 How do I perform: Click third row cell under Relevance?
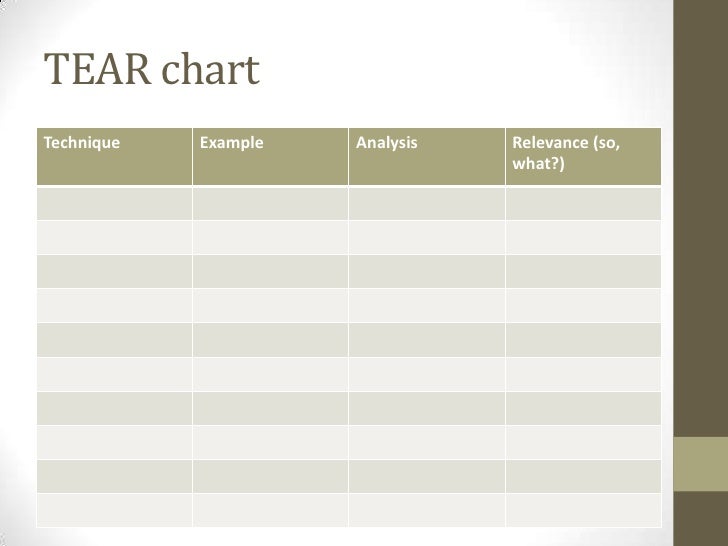584,271
